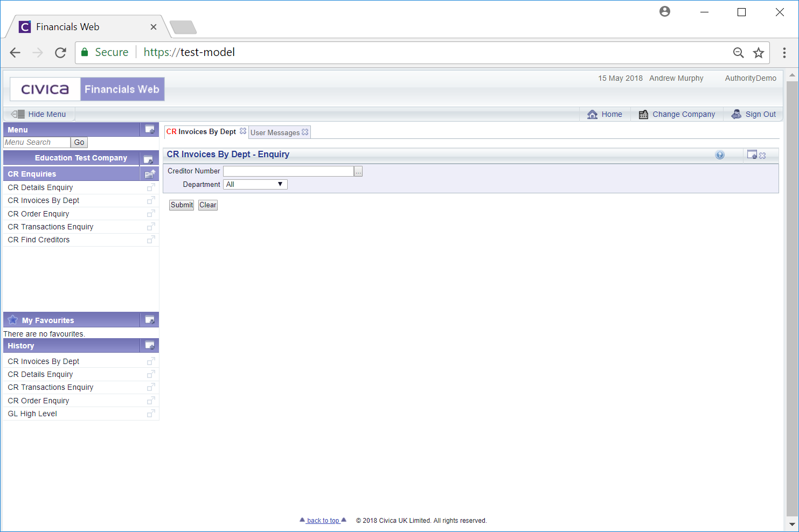Click the Home link

pyautogui.click(x=612, y=114)
